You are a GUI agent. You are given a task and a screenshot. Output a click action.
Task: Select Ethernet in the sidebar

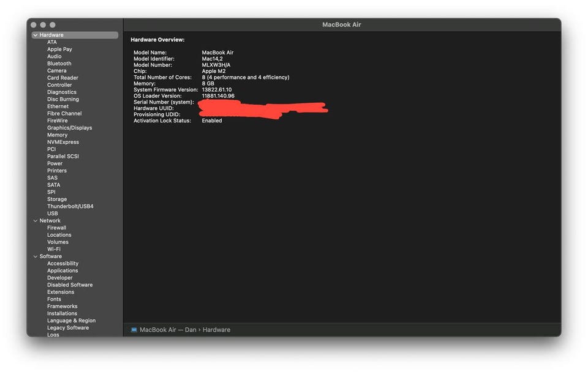(58, 106)
